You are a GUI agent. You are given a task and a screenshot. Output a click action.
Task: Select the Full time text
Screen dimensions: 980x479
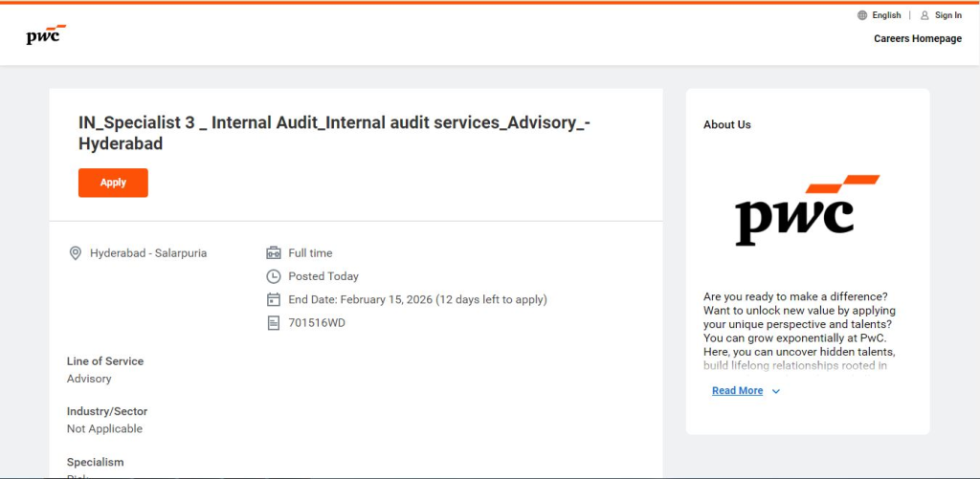310,253
